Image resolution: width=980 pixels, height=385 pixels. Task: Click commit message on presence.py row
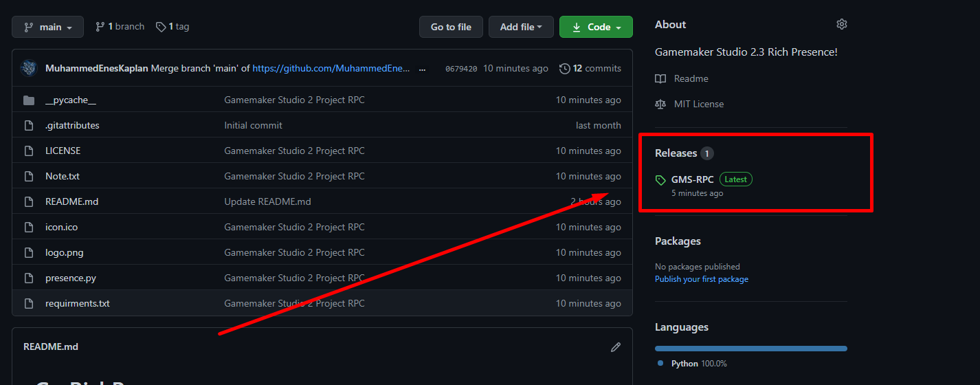point(294,278)
